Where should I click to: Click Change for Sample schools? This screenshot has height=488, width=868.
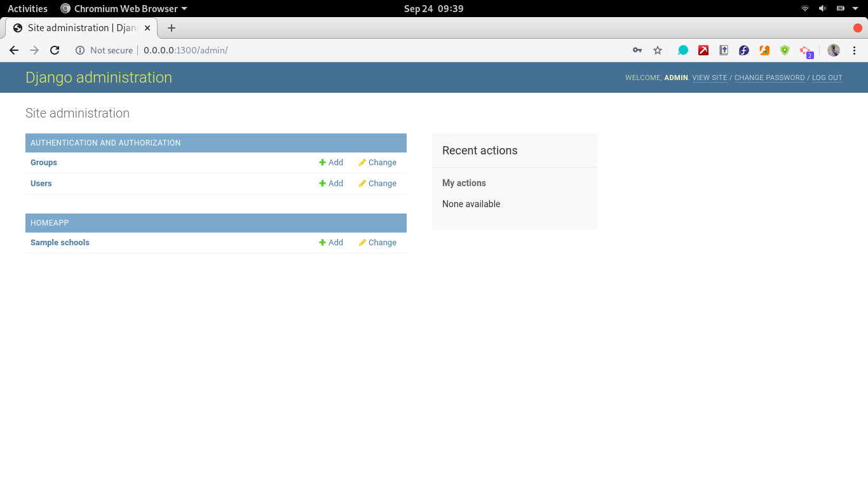tap(377, 243)
